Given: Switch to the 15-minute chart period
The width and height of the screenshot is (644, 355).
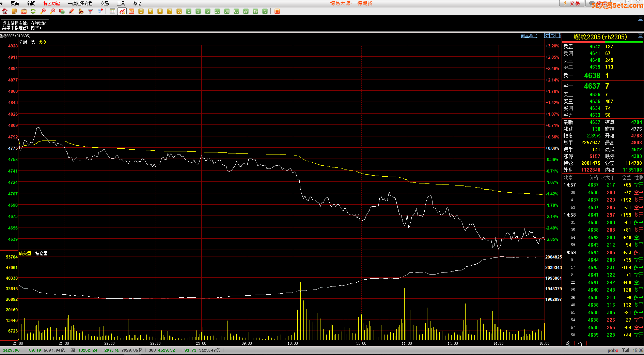Looking at the screenshot, I should pos(217,11).
